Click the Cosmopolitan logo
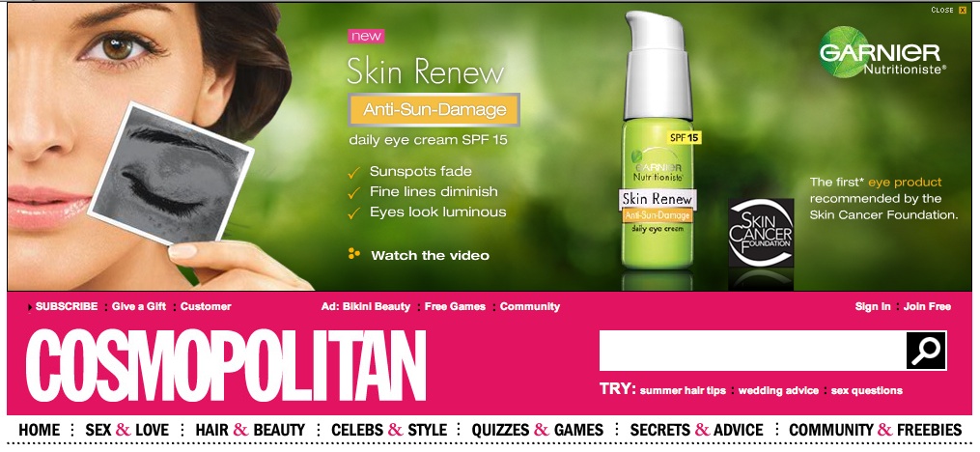The image size is (980, 452). (x=226, y=366)
